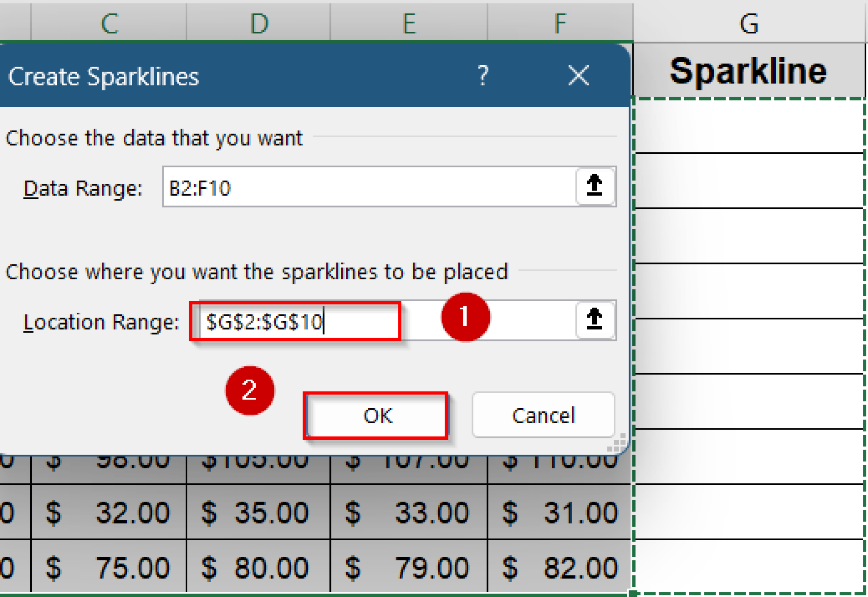Open the Help icon on Create Sparklines dialog
The height and width of the screenshot is (597, 868).
[483, 76]
